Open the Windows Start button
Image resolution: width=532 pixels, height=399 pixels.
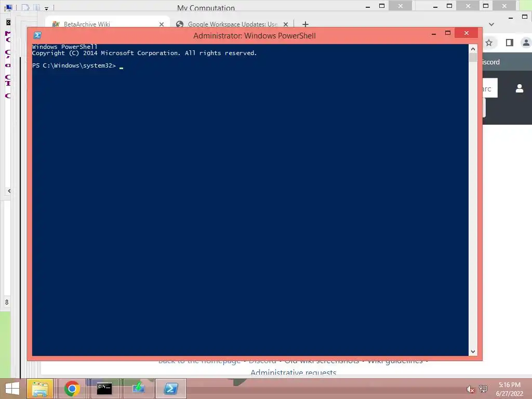click(12, 389)
